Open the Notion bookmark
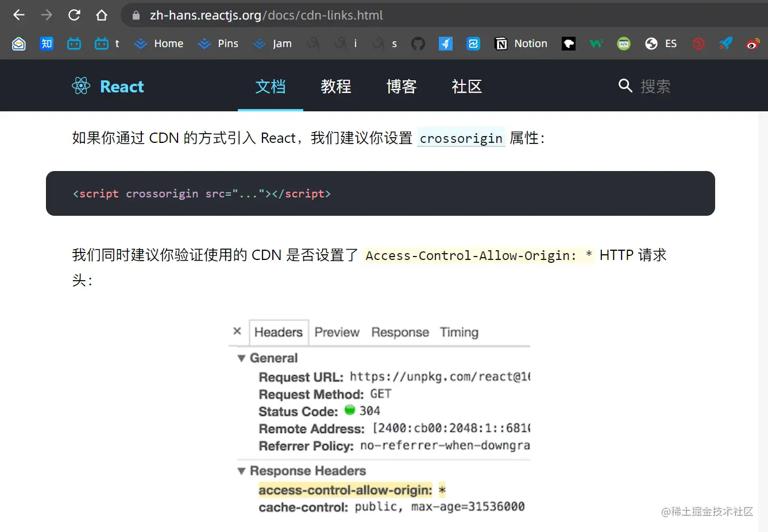 [x=521, y=44]
